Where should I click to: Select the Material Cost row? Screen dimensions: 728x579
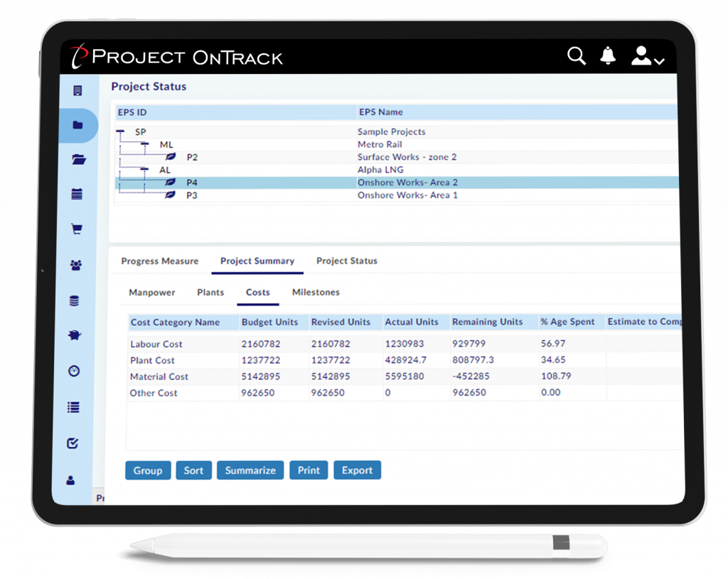(x=405, y=377)
